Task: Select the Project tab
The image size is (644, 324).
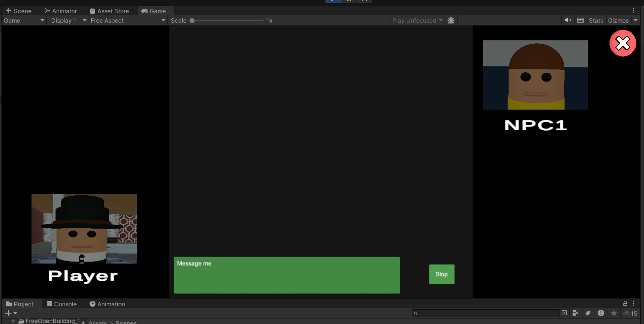Action: 20,304
